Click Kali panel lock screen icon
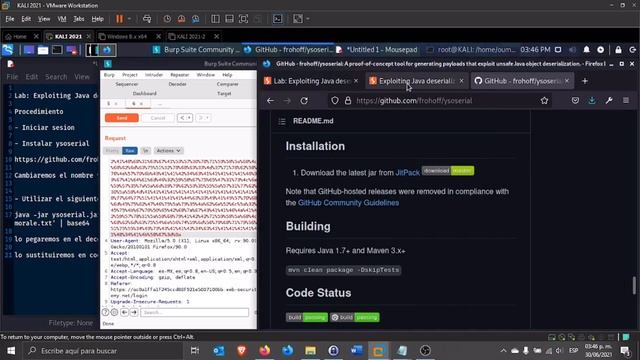This screenshot has height=360, width=640. (x=618, y=49)
